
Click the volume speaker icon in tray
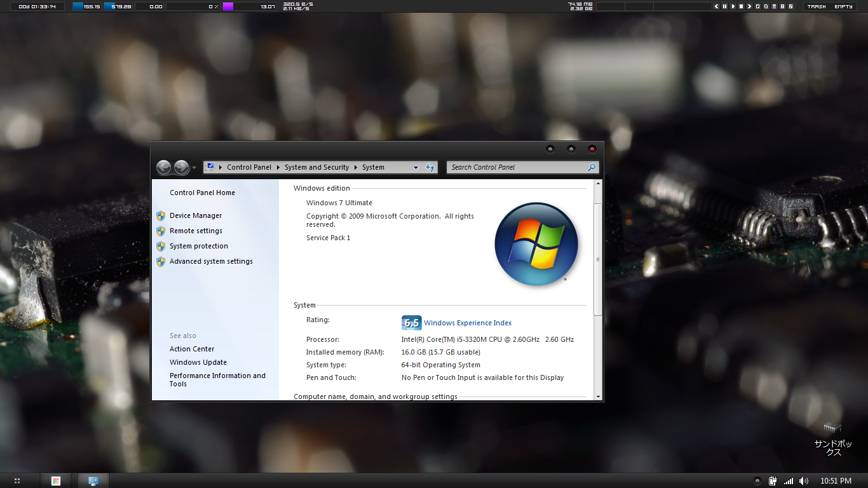[x=804, y=481]
